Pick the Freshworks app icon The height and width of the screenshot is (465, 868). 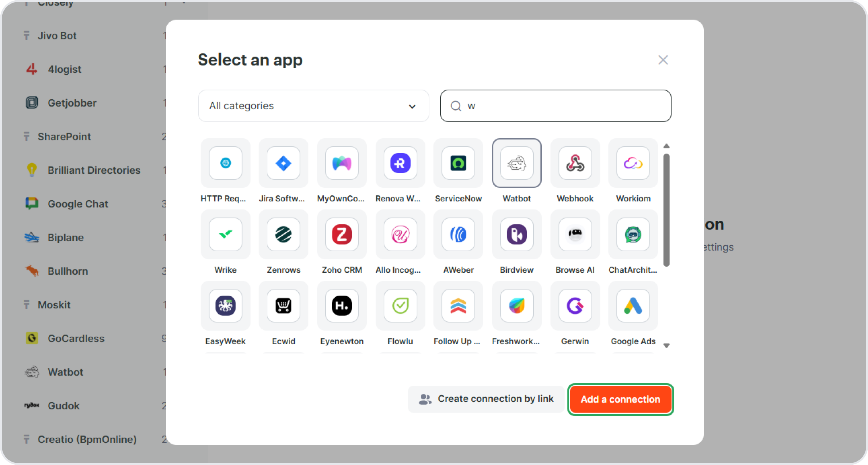point(516,306)
